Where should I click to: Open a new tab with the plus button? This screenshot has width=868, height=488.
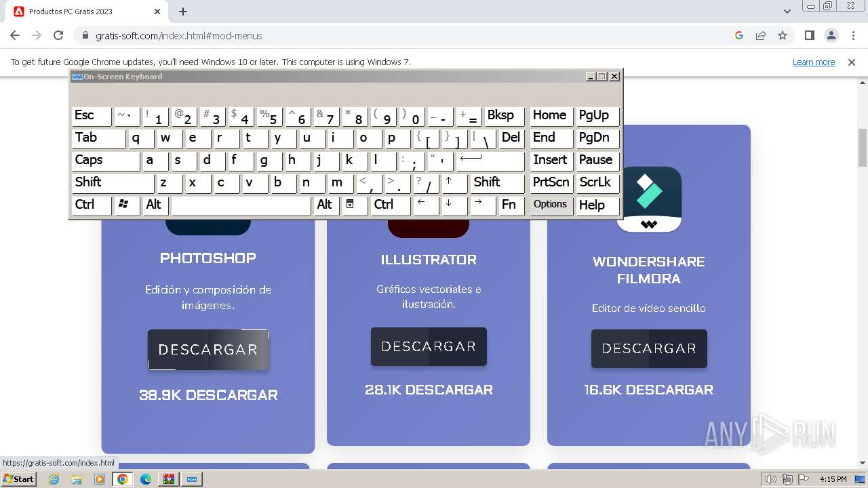point(183,12)
